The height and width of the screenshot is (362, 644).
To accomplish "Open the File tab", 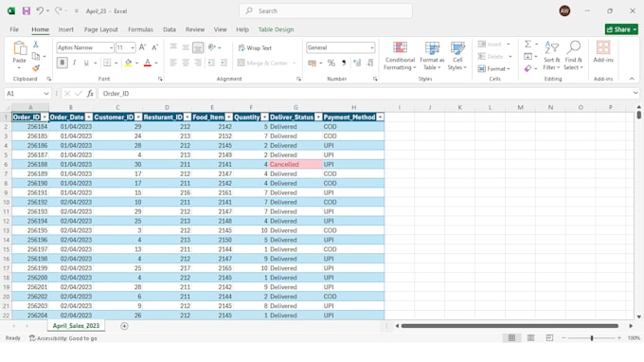I will [14, 29].
